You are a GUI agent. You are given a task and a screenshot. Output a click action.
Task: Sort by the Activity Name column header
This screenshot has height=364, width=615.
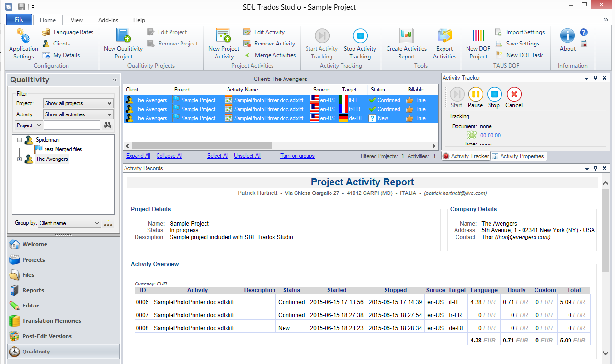click(x=267, y=90)
